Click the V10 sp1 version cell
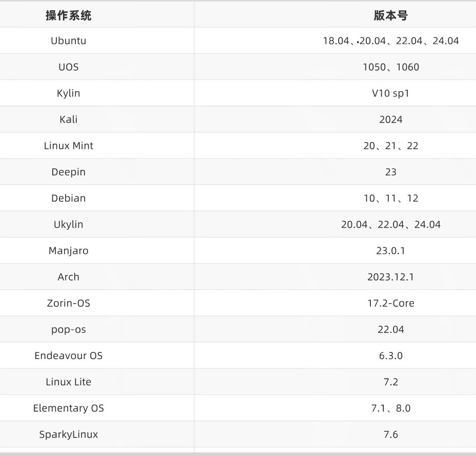476x456 pixels. 390,93
